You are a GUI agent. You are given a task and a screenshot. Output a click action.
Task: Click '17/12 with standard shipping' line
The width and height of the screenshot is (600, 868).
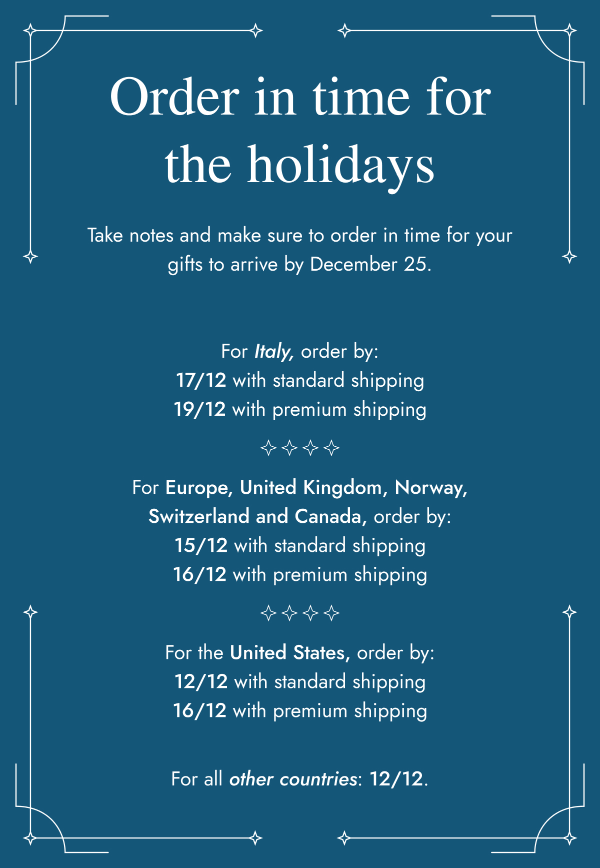click(x=300, y=381)
